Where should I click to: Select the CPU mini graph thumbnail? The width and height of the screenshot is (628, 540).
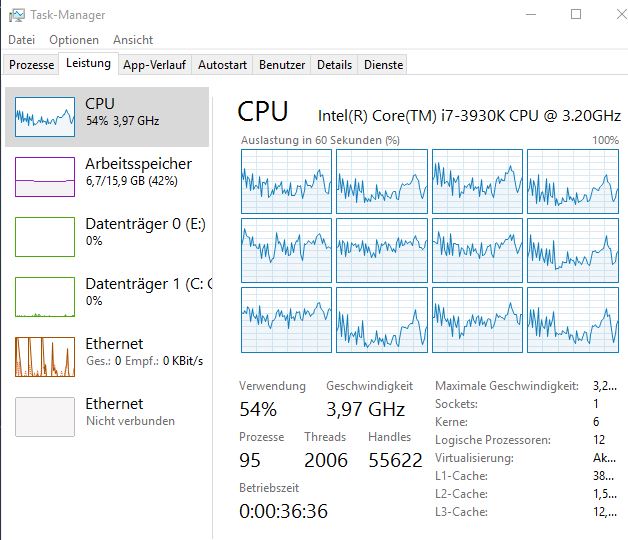coord(45,117)
